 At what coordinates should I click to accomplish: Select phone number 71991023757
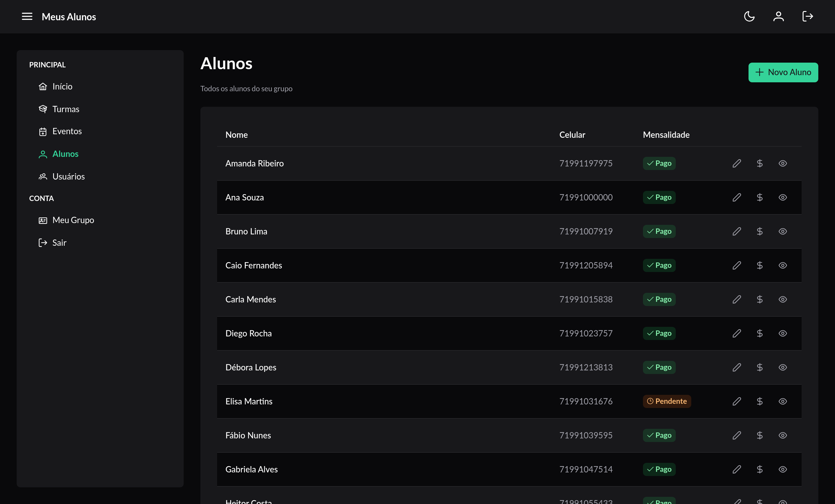(x=586, y=333)
